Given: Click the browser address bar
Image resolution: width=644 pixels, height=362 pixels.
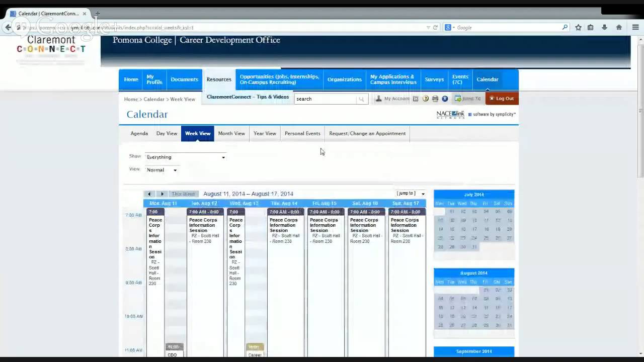Looking at the screenshot, I should pos(221,28).
